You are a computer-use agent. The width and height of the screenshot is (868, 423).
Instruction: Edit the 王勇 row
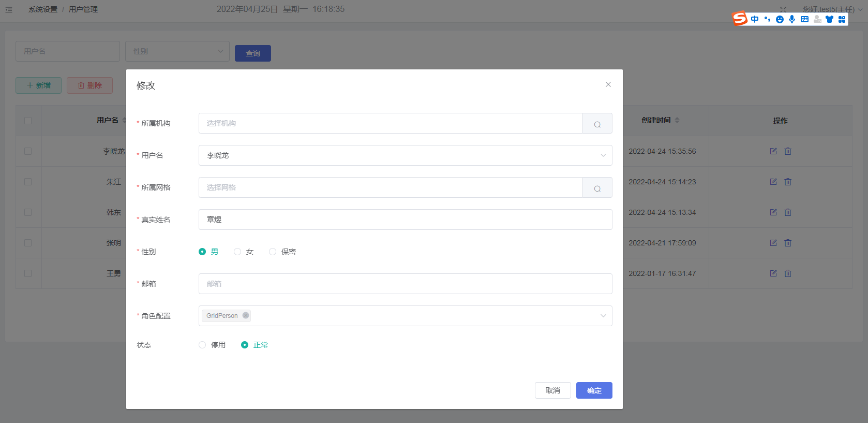[773, 273]
